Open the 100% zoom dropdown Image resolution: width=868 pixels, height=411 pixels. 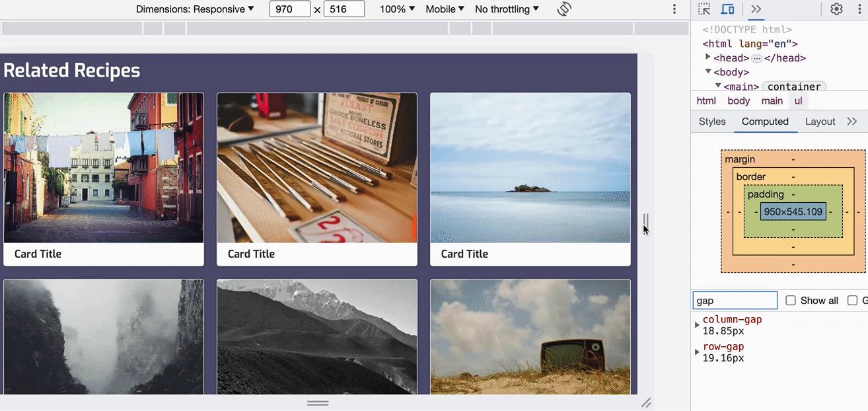click(x=398, y=9)
